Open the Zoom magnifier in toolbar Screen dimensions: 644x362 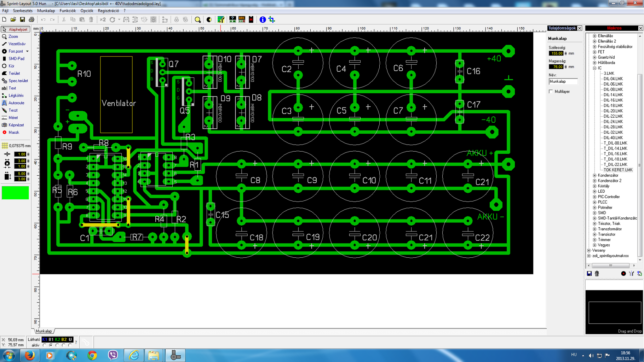(x=198, y=20)
